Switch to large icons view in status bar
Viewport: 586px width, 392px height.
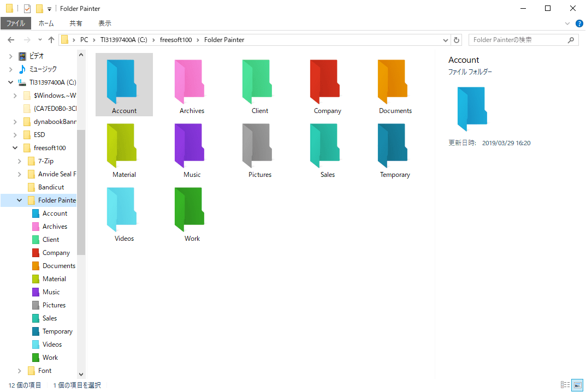point(577,385)
